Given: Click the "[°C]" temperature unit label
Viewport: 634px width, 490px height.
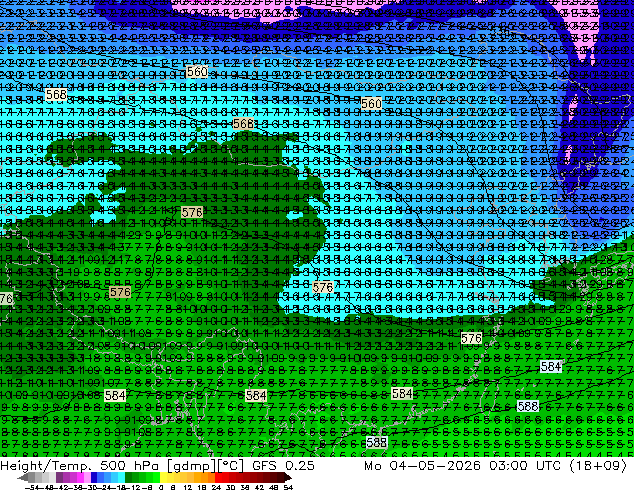Looking at the screenshot, I should point(230,466).
